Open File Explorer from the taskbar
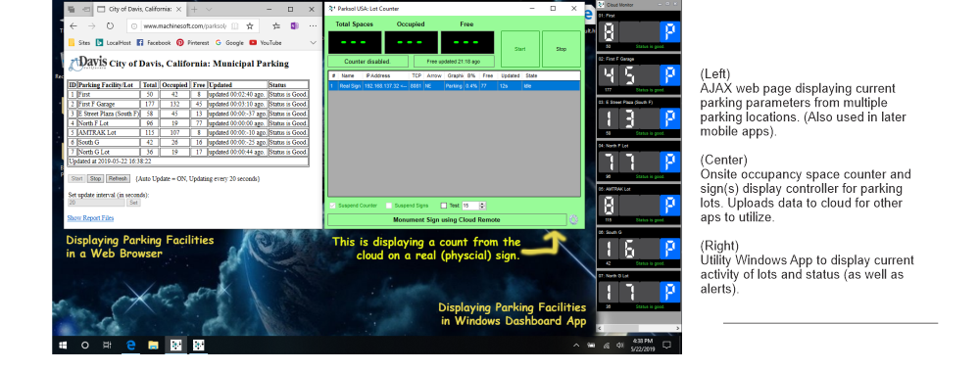This screenshot has height=371, width=980. 153,345
